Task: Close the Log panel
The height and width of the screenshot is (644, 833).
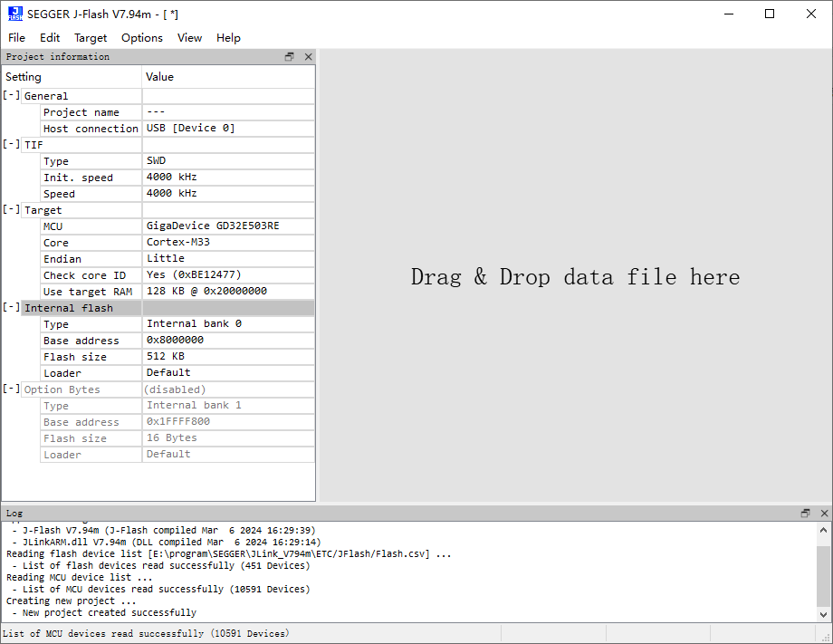Action: click(x=825, y=513)
